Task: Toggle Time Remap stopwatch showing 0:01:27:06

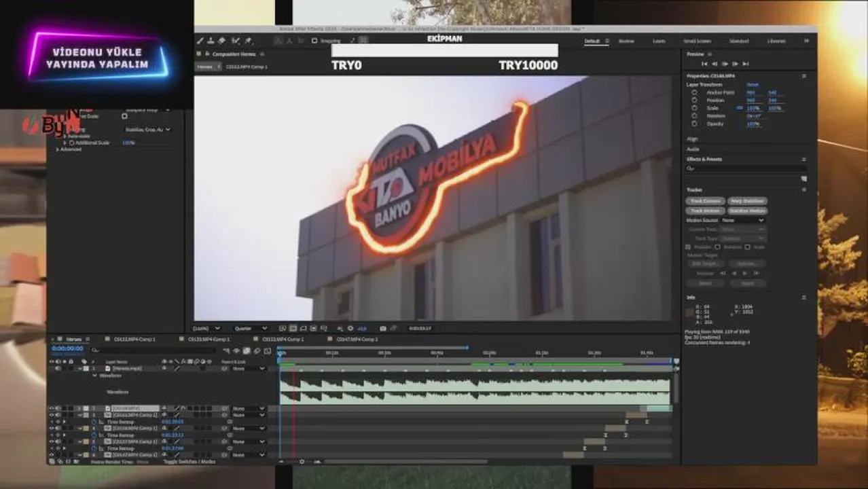Action: click(x=94, y=448)
